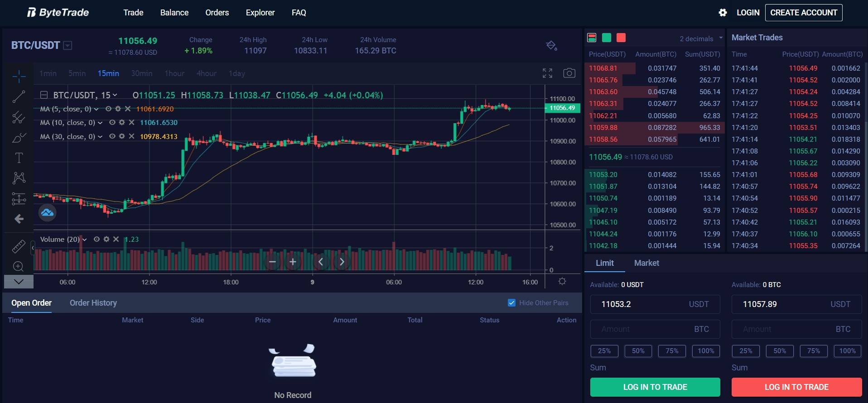The height and width of the screenshot is (403, 868).
Task: Toggle MA 10 indicator visibility eye
Action: (112, 122)
